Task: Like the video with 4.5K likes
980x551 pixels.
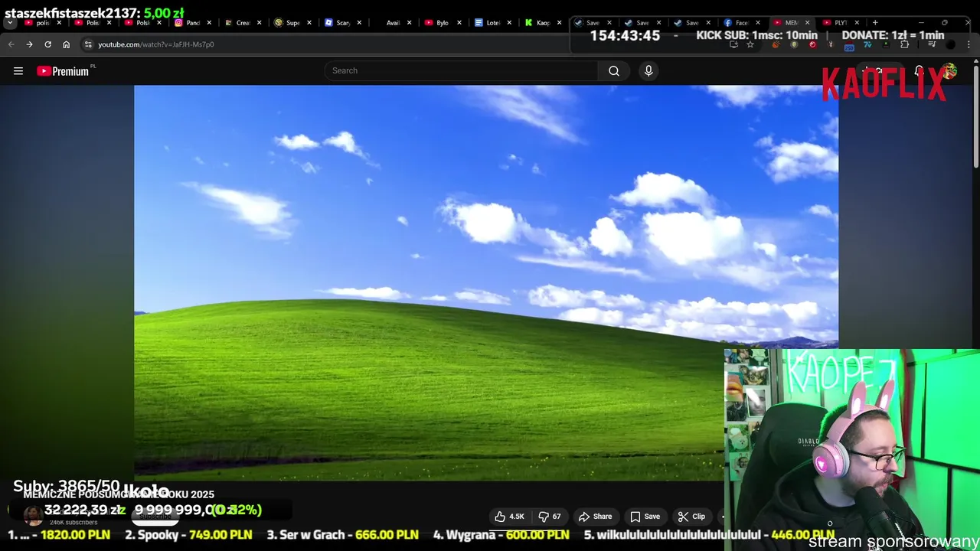Action: 509,517
